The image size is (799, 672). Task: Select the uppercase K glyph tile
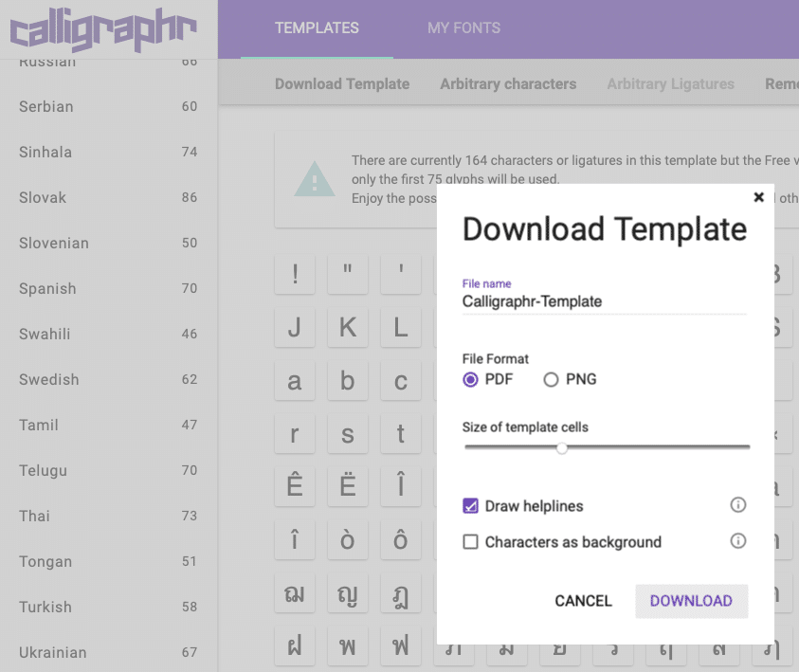coord(348,328)
